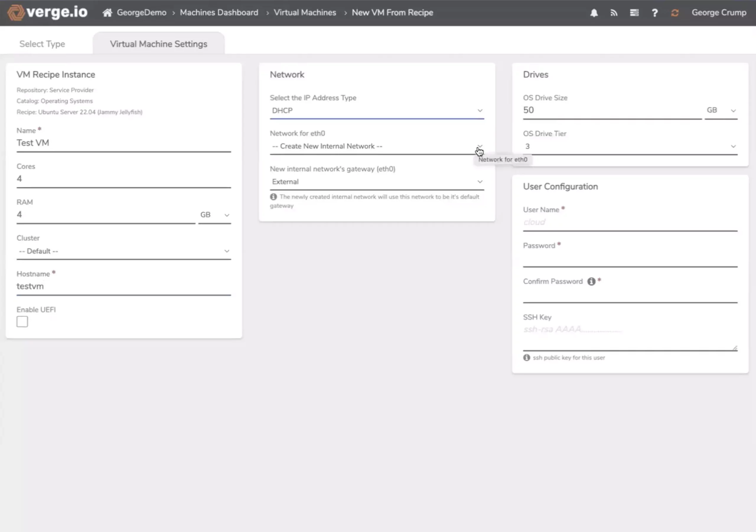Image resolution: width=756 pixels, height=532 pixels.
Task: Click the info icon by the ssh public key hint
Action: [x=527, y=357]
